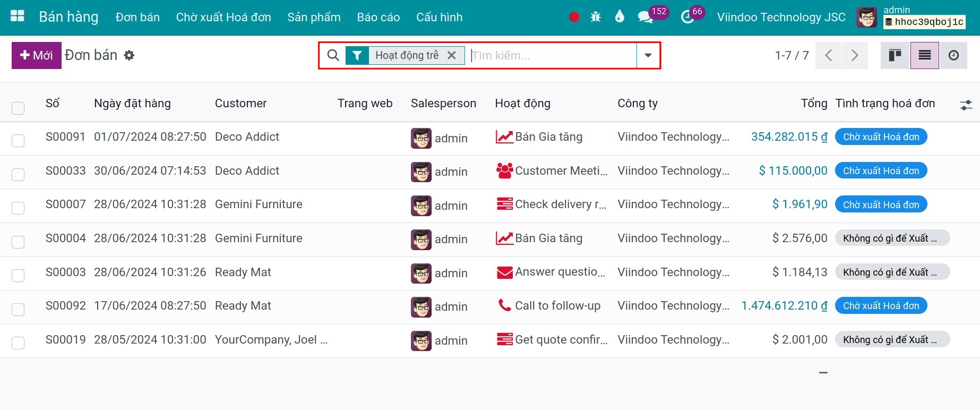This screenshot has height=410, width=980.
Task: Click Get quote confirmation icon for S00019
Action: 504,339
